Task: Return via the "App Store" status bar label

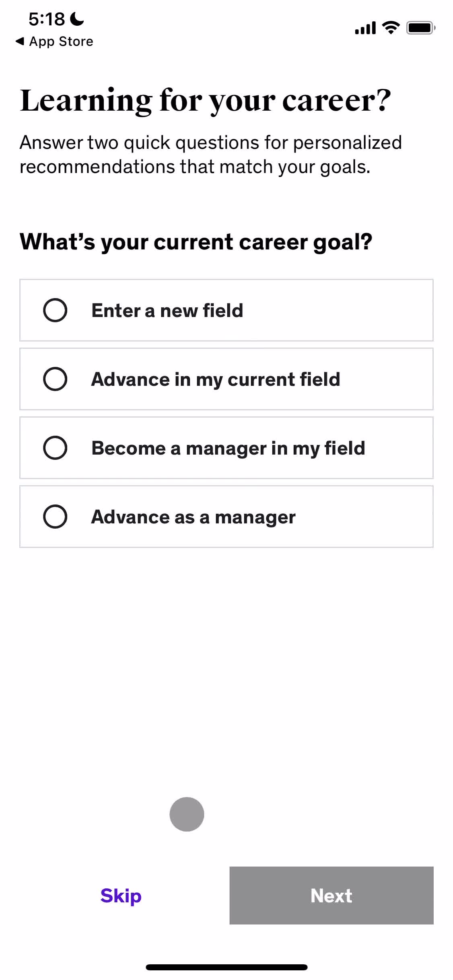Action: pyautogui.click(x=61, y=41)
